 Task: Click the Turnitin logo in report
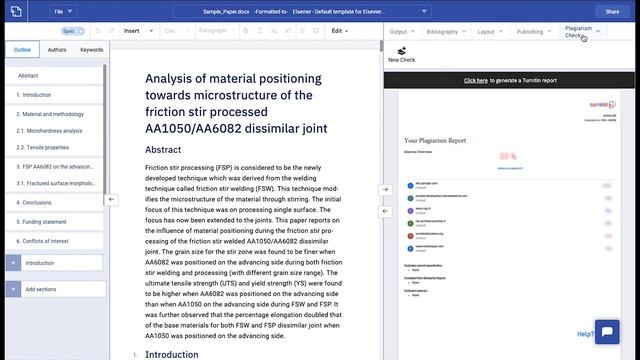602,105
